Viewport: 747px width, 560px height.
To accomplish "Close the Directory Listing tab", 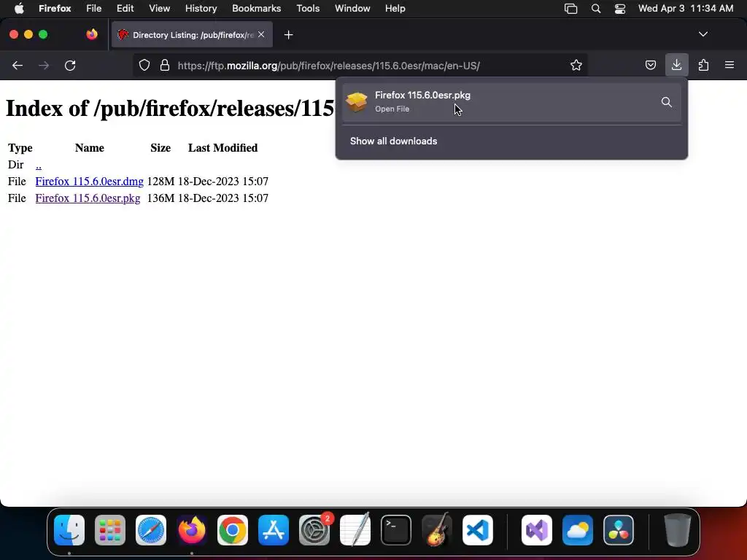I will click(261, 34).
